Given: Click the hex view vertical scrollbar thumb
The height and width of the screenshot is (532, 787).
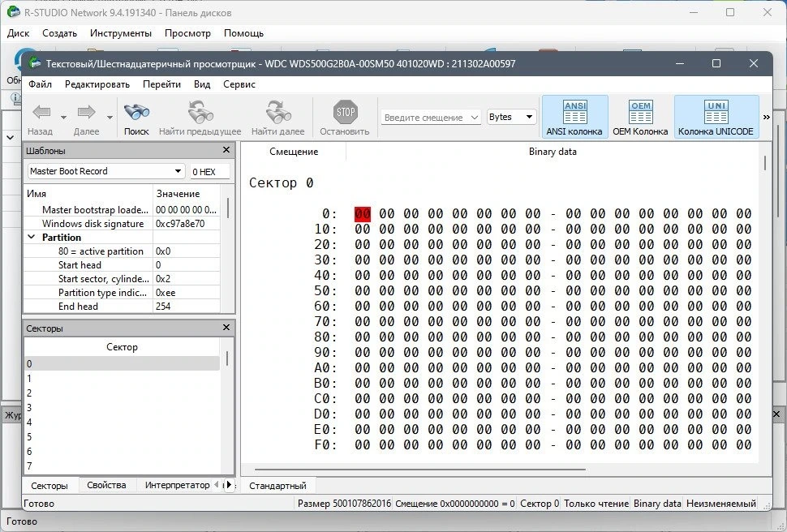Looking at the screenshot, I should point(765,163).
